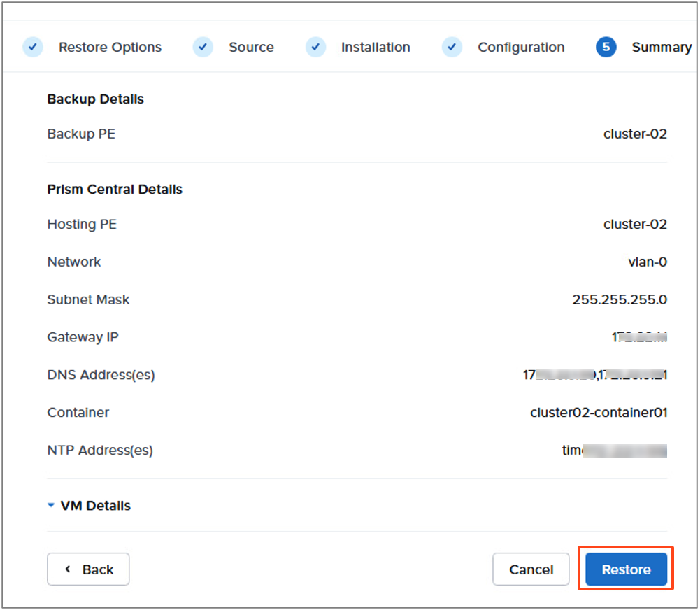
Task: Click the Backup PE label
Action: pyautogui.click(x=81, y=134)
